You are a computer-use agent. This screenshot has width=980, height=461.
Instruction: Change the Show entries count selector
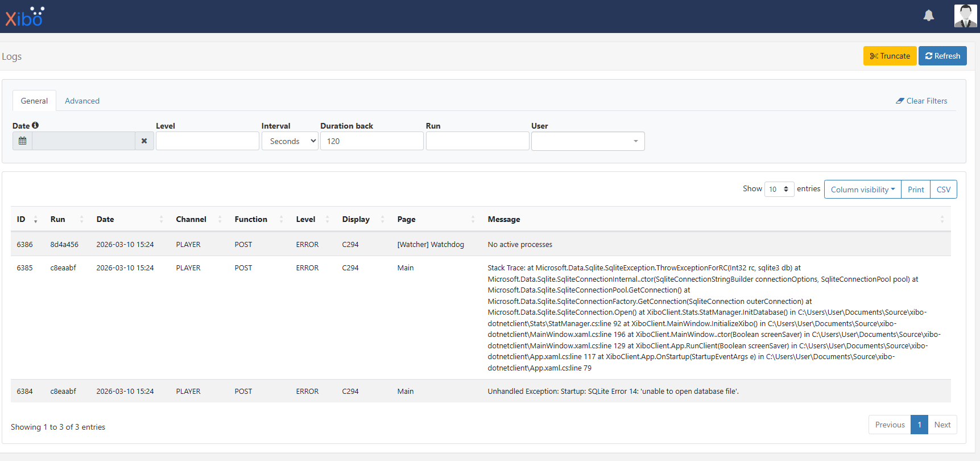pos(779,190)
